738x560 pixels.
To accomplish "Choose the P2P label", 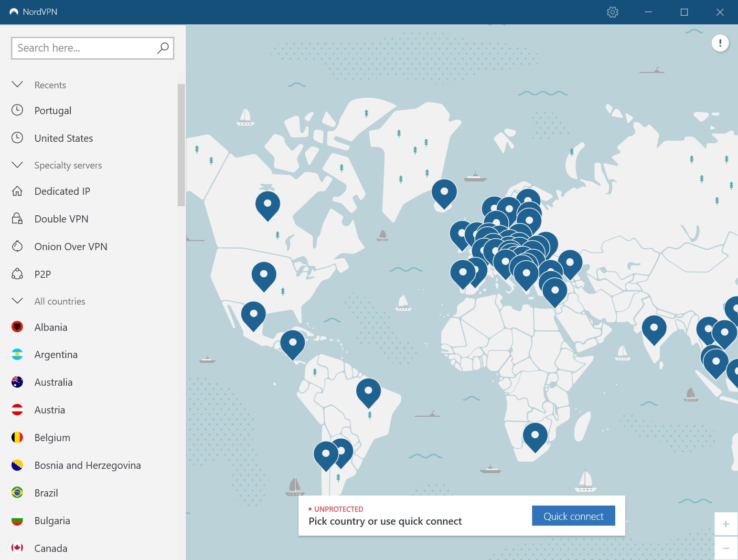I will 43,275.
